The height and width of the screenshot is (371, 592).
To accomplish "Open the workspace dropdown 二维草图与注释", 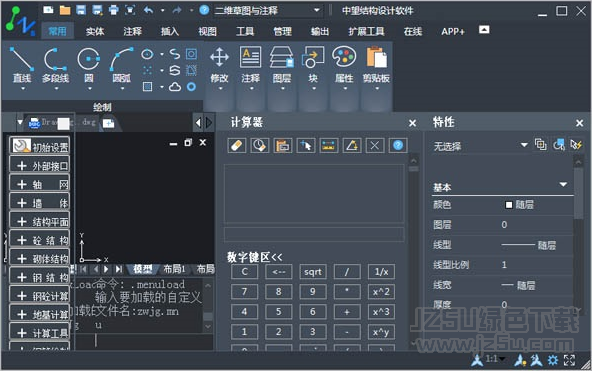I will click(x=267, y=10).
